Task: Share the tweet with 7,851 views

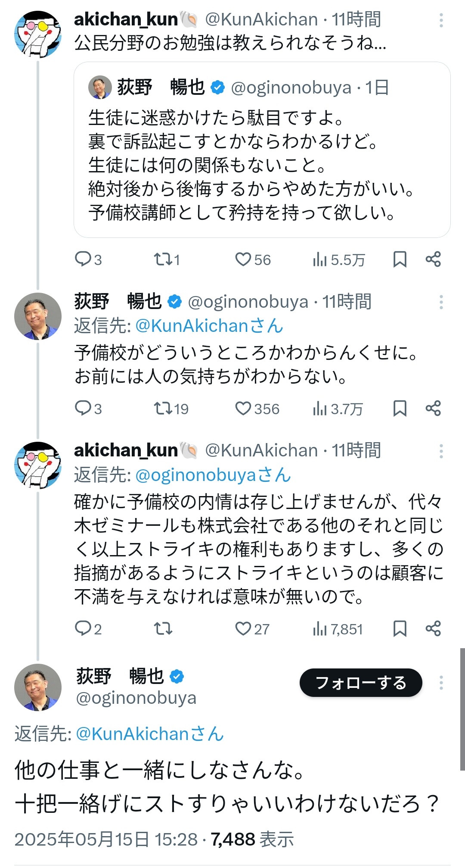Action: 433,628
